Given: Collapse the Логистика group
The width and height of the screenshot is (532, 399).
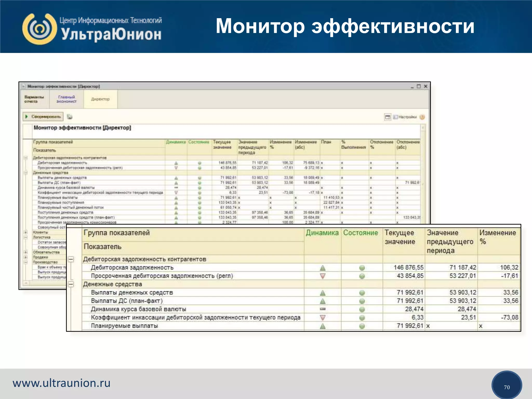Looking at the screenshot, I should click(25, 237).
